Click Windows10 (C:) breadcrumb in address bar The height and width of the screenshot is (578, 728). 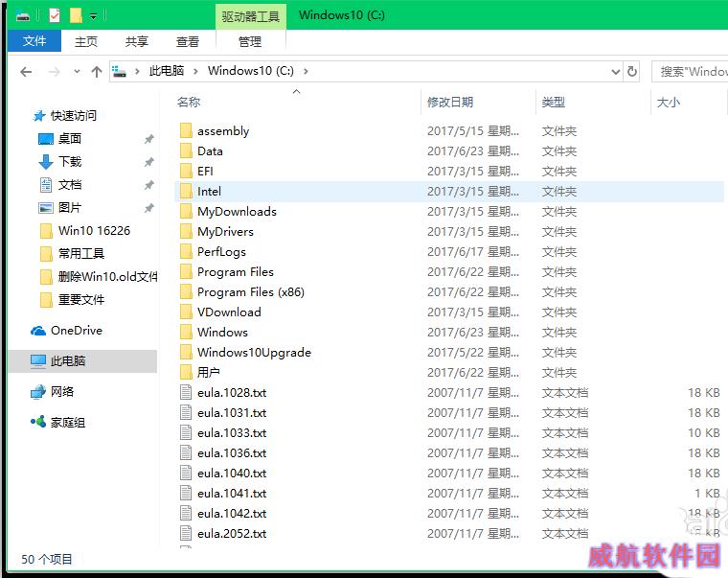coord(251,71)
